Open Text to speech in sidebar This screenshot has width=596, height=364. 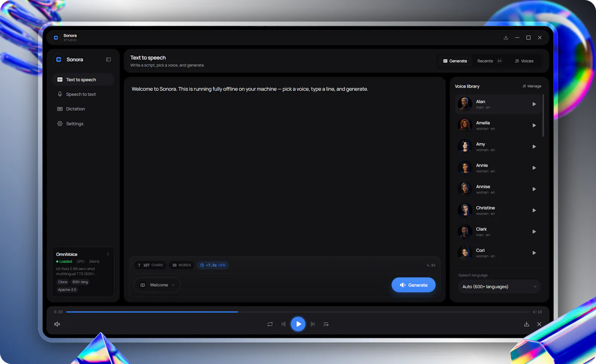click(83, 80)
